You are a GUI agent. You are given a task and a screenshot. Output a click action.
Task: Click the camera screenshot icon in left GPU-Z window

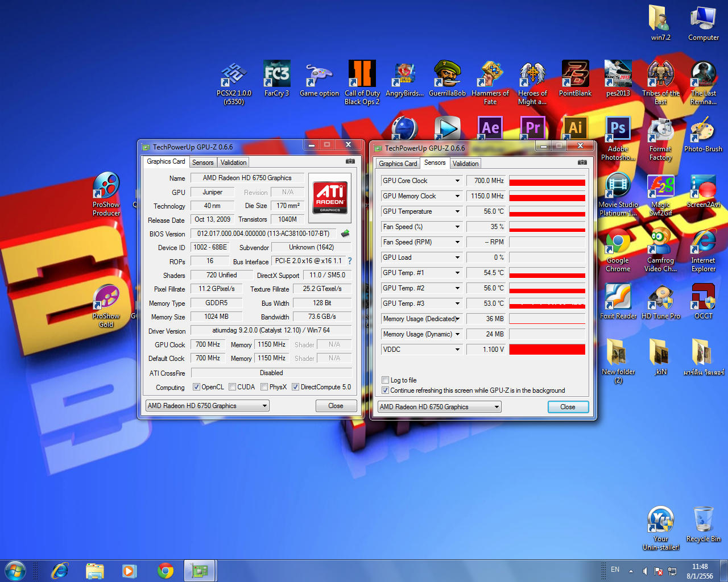350,161
